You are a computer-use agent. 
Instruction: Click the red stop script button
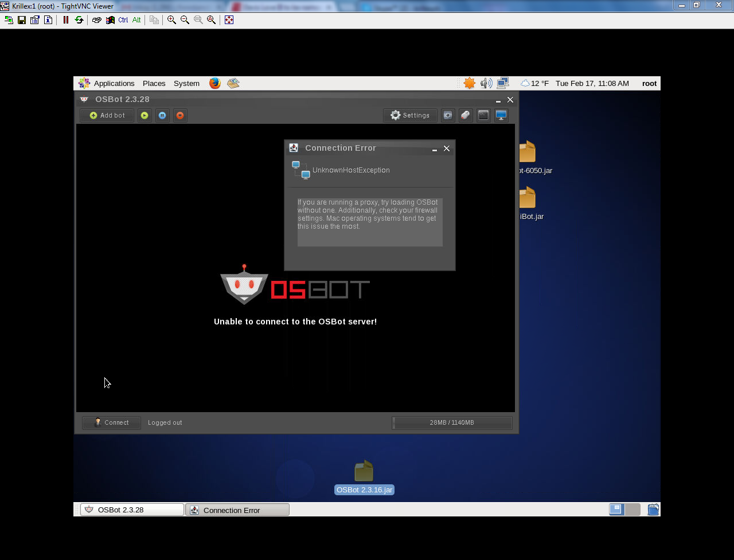click(180, 115)
